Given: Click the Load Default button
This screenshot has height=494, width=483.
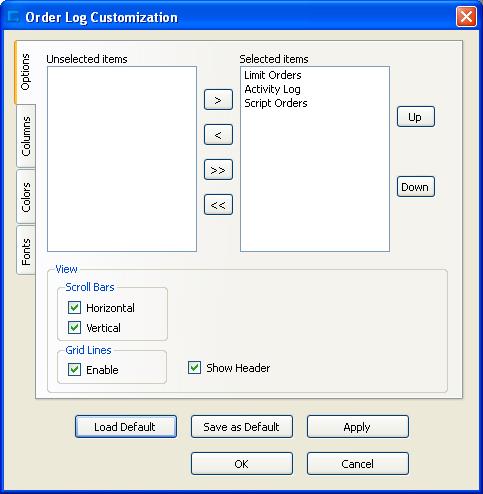Looking at the screenshot, I should point(126,427).
